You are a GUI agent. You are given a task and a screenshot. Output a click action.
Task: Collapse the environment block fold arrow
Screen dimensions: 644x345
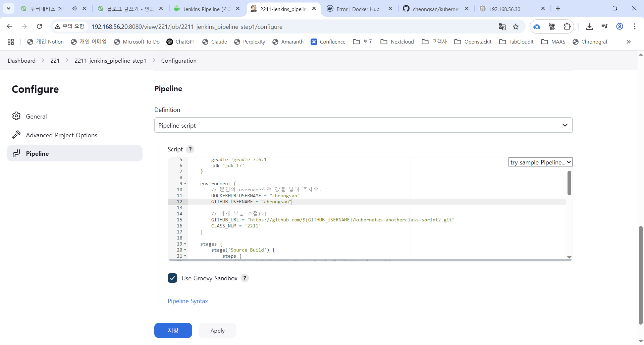pyautogui.click(x=185, y=184)
